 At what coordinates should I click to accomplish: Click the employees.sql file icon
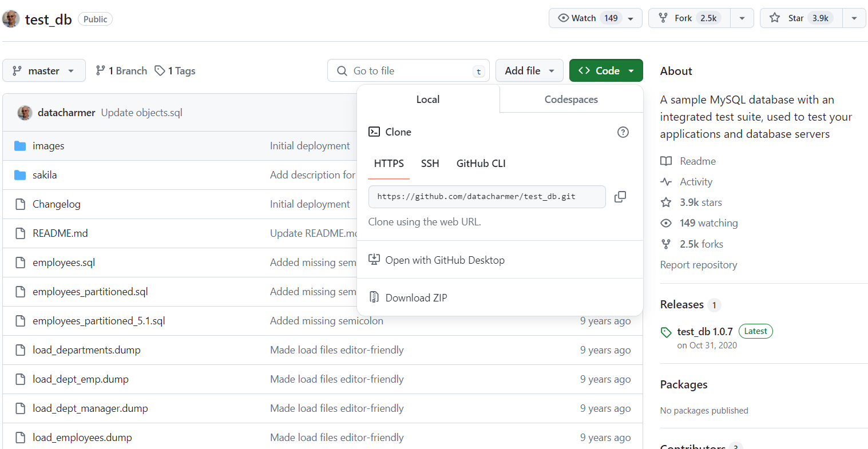tap(20, 263)
